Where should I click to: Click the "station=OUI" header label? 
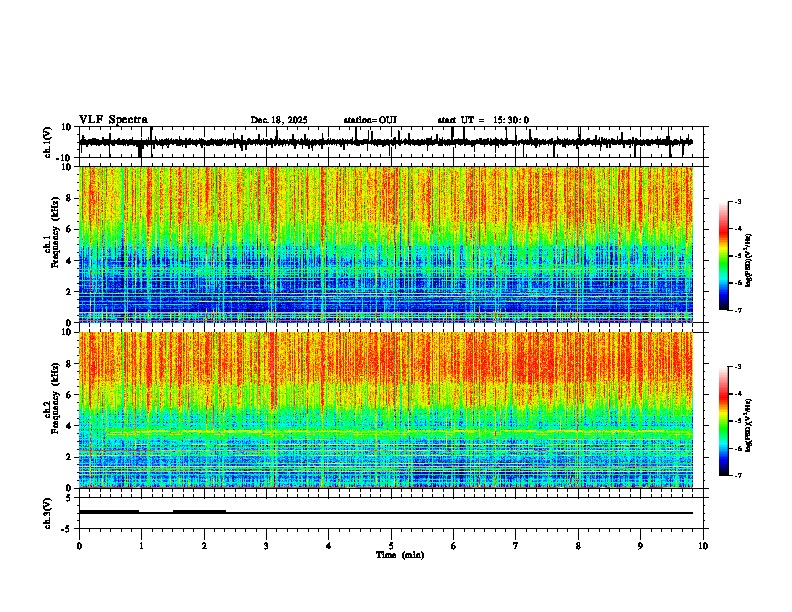point(370,120)
